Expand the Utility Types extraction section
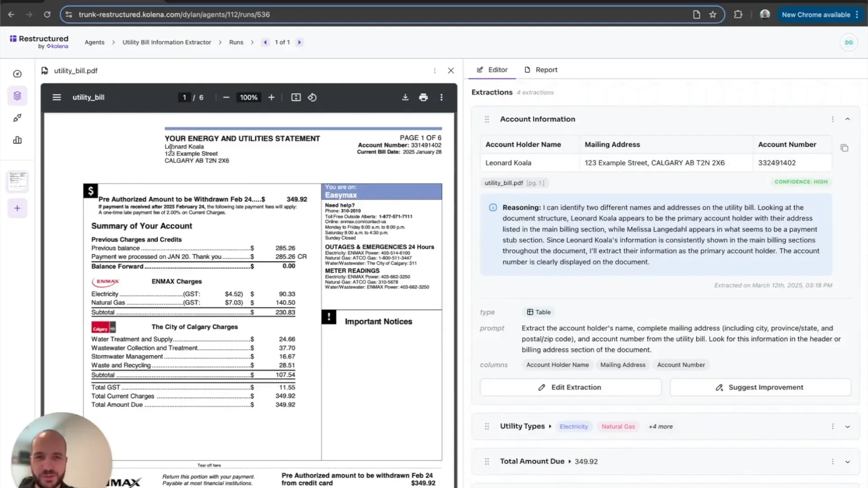Viewport: 868px width, 488px height. click(x=847, y=426)
